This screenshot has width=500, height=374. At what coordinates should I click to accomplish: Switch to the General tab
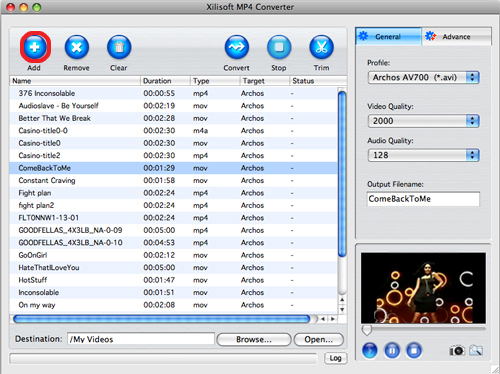tap(389, 36)
